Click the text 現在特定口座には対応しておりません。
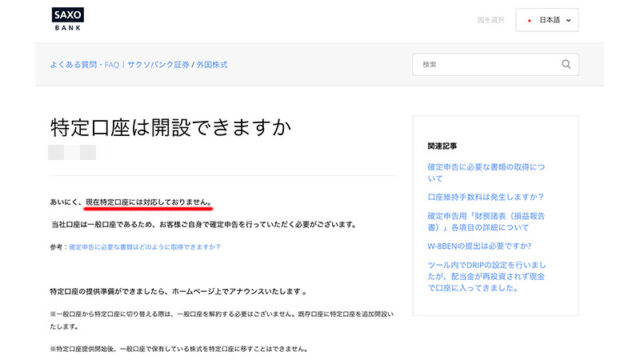The width and height of the screenshot is (640, 360). click(x=149, y=202)
